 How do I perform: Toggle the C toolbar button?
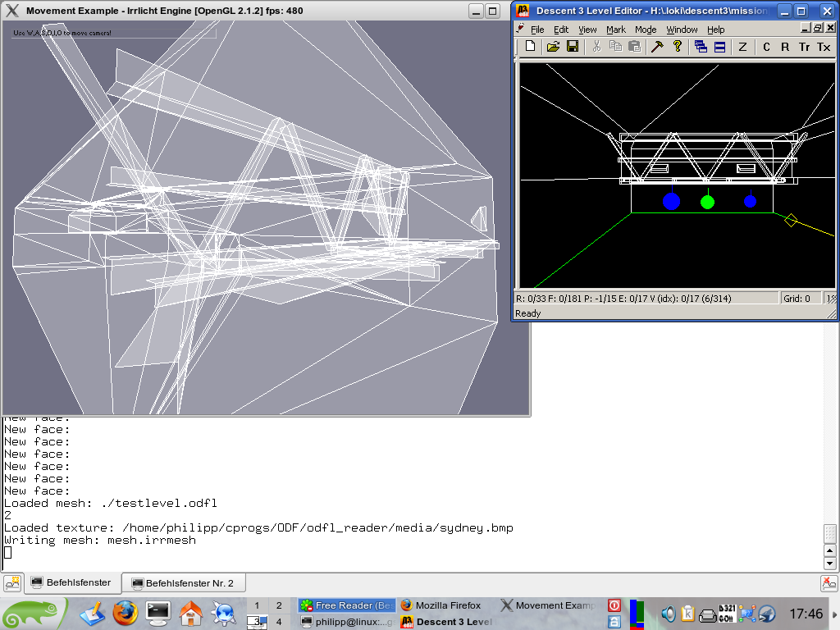pyautogui.click(x=767, y=47)
